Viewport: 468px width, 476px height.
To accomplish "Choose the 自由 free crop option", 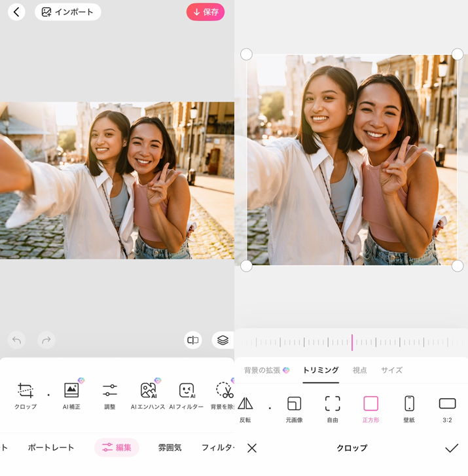I will point(333,409).
